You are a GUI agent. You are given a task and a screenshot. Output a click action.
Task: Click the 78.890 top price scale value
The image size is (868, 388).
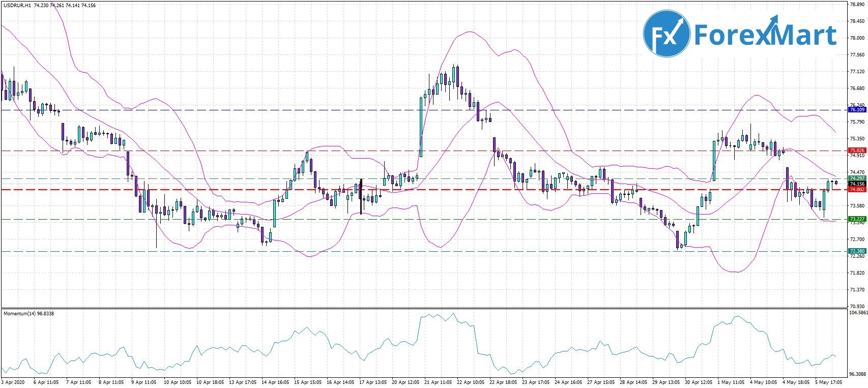click(x=857, y=5)
